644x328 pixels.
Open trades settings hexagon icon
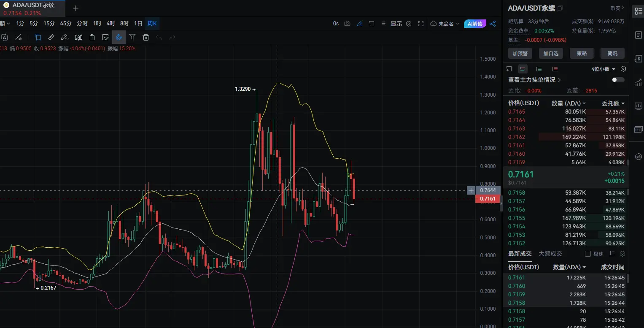point(622,254)
